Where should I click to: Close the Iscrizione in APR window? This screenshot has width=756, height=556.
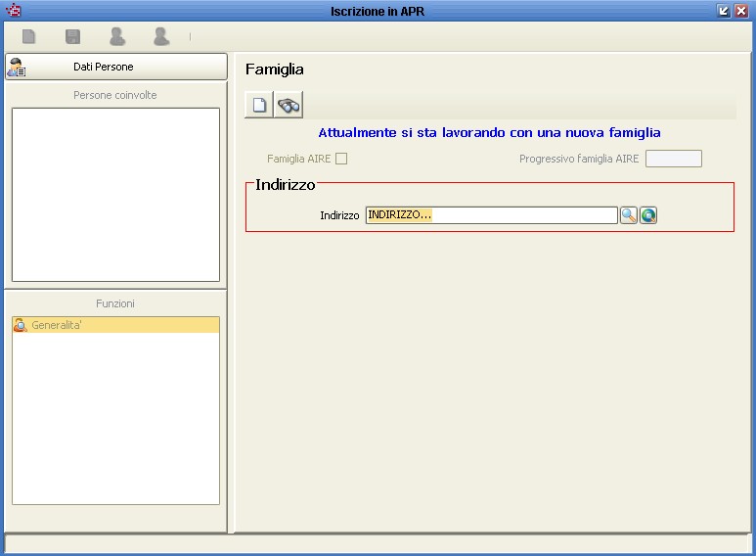coord(741,11)
